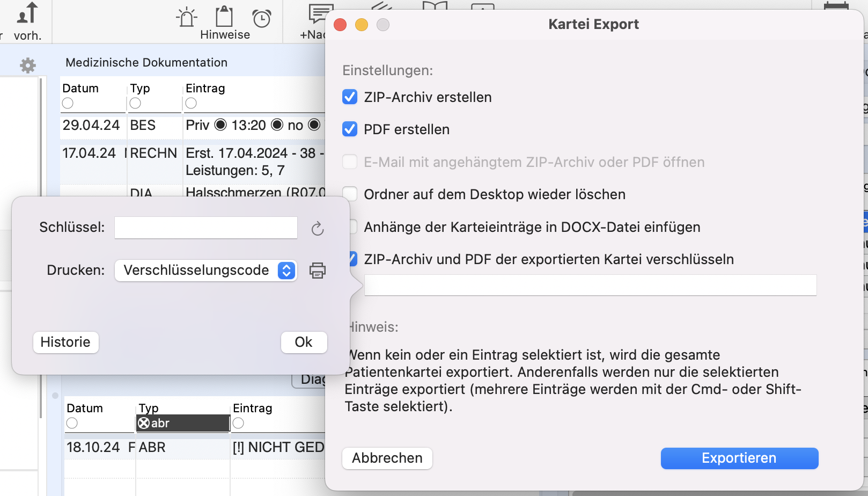Viewport: 868px width, 496px height.
Task: Open the gear settings icon beside Medizinische Dokumentation
Action: 28,65
